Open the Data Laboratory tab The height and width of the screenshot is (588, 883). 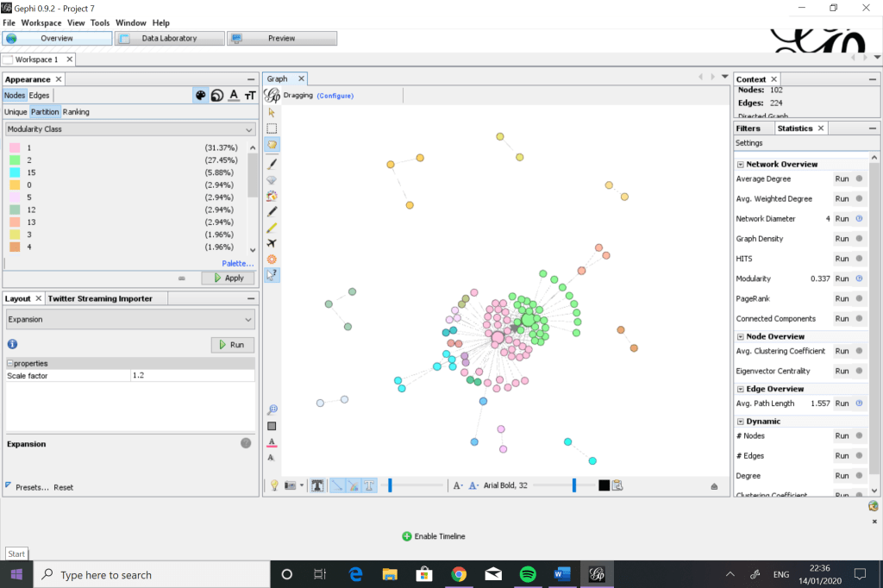click(x=169, y=39)
